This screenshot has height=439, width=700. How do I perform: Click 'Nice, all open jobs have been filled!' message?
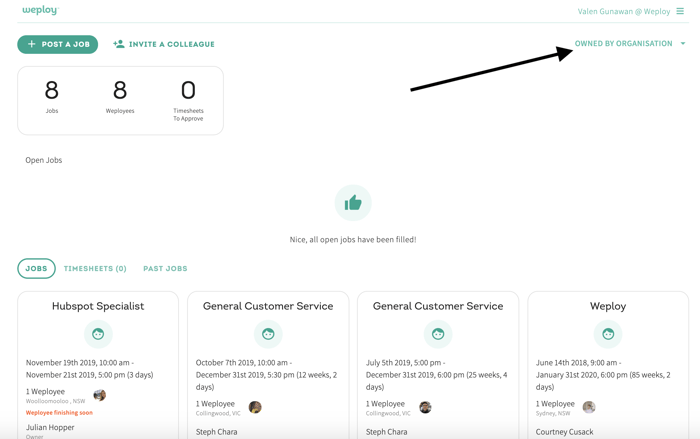353,240
